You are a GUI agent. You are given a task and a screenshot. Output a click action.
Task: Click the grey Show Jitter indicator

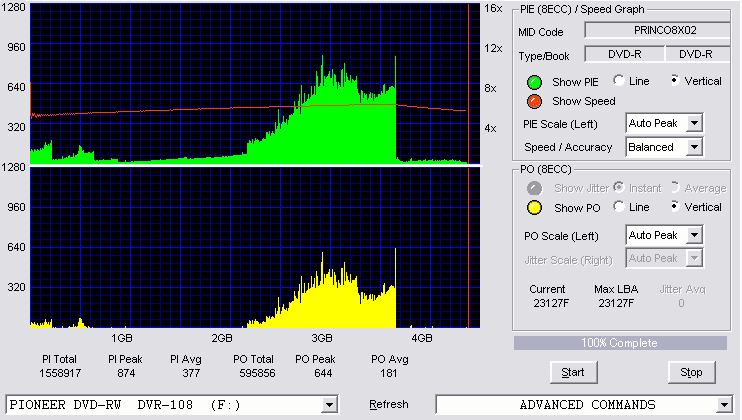point(534,188)
